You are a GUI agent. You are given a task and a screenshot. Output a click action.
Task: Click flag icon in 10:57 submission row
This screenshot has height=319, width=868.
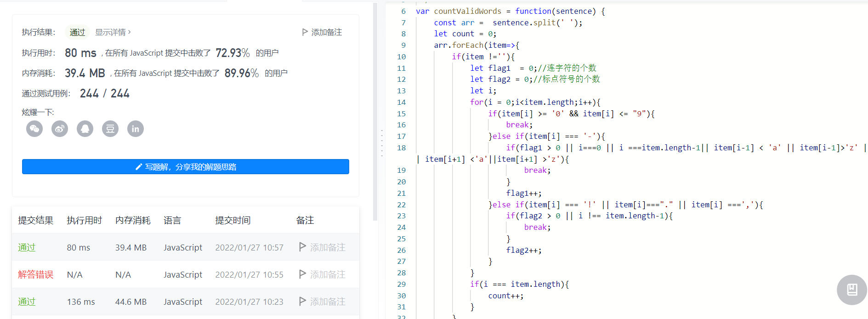pyautogui.click(x=302, y=247)
